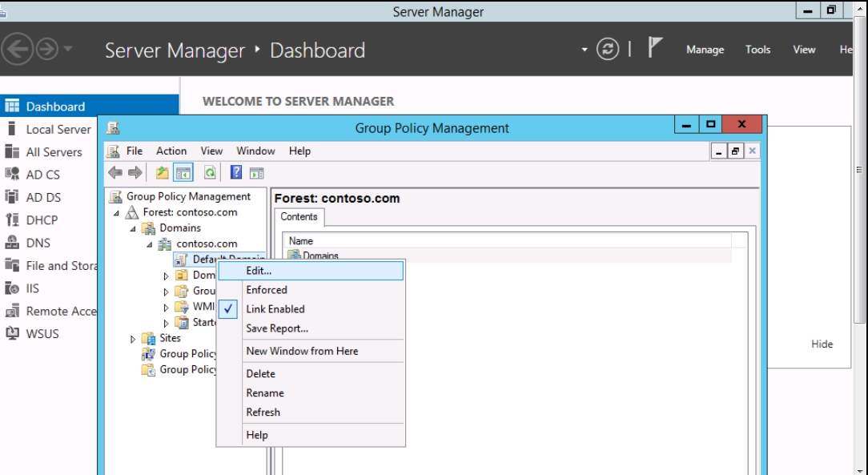
Task: Open the File menu in Group Policy Management
Action: click(x=134, y=151)
